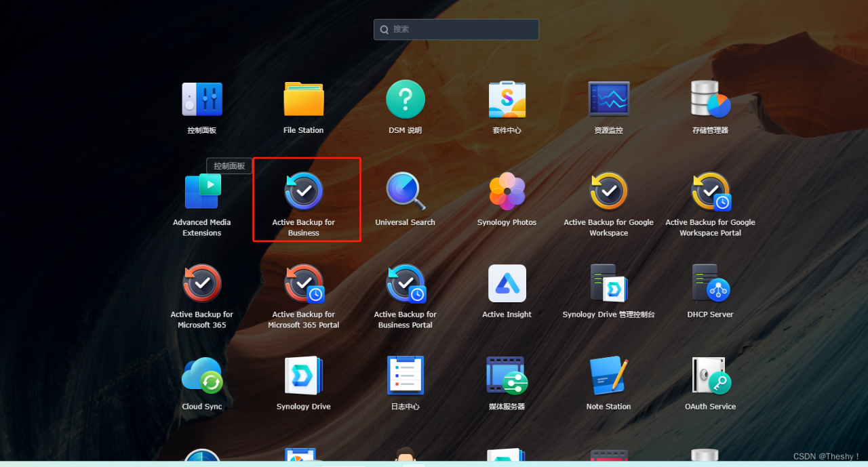Launch Cloud Sync
This screenshot has height=467, width=868.
[201, 375]
